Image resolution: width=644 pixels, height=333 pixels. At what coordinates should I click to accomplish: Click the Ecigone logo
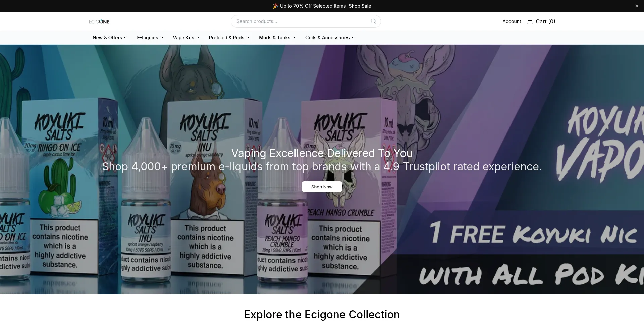[x=99, y=21]
